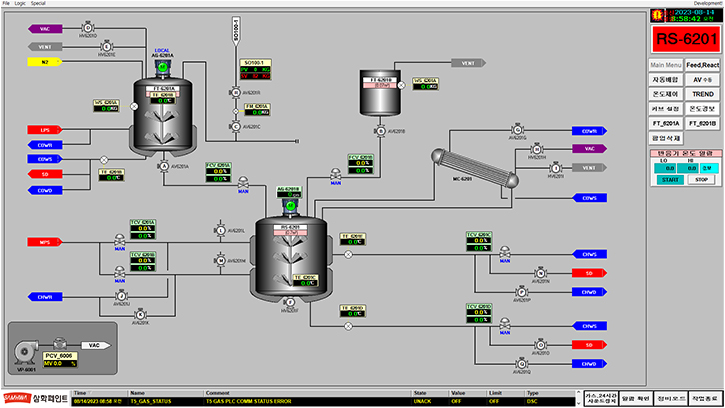Click the alarm list scrollbar arrows

click(578, 398)
